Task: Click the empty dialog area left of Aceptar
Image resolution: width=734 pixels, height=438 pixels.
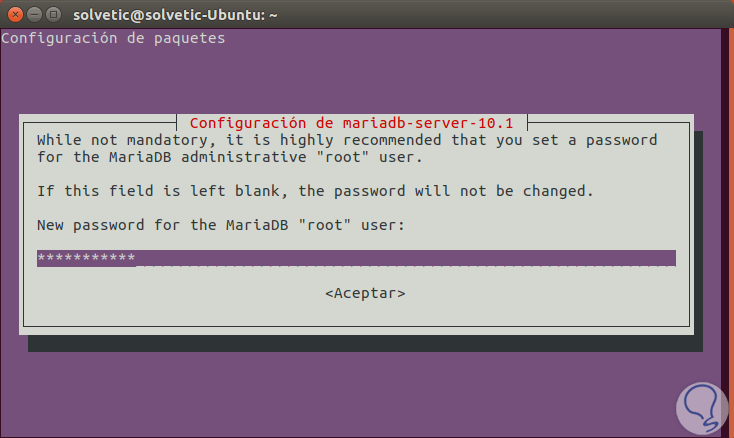Action: click(x=173, y=293)
